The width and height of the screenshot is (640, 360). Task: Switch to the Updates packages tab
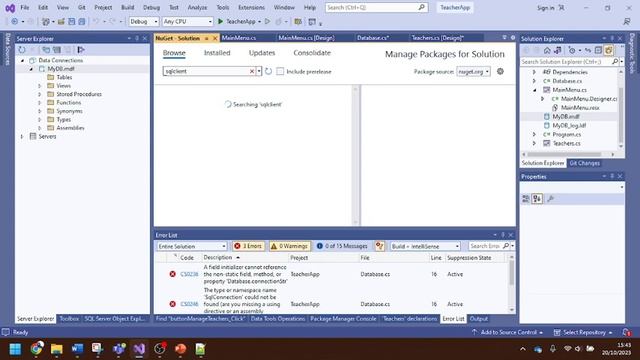tap(262, 53)
